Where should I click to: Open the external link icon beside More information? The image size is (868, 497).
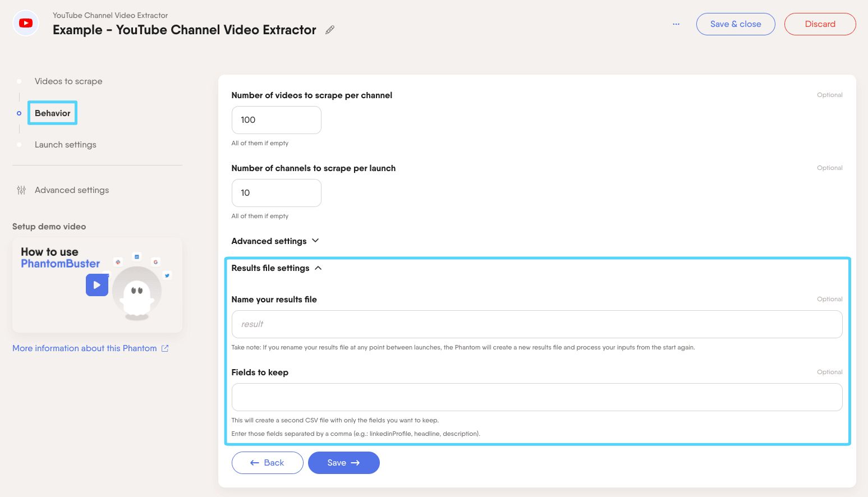click(165, 348)
